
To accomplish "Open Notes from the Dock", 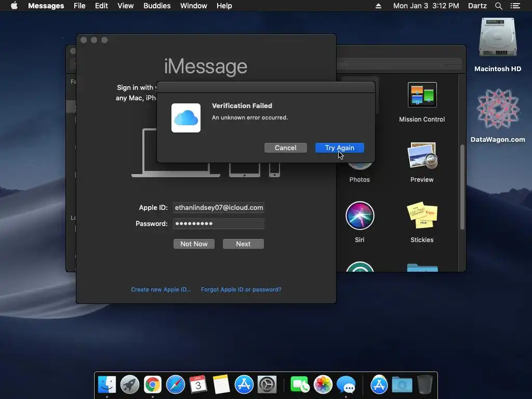I will tap(221, 385).
